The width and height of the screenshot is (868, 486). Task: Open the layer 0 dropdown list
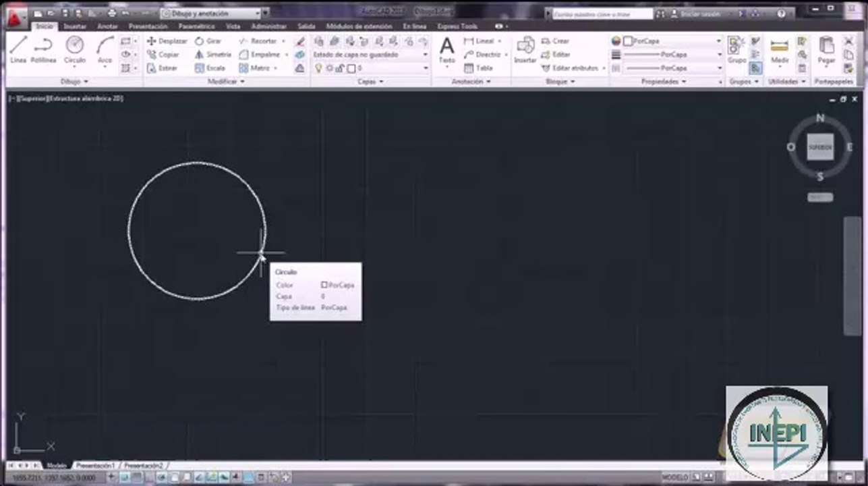372,68
